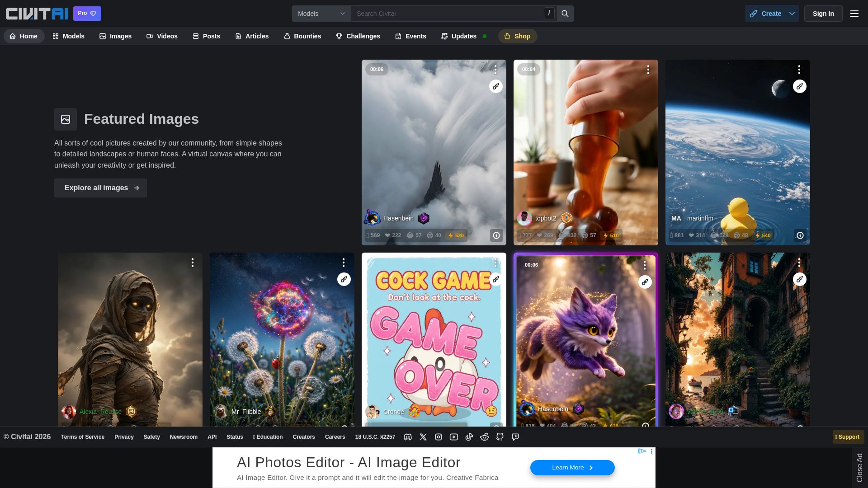Go to the Challenges tab
868x488 pixels.
[358, 36]
